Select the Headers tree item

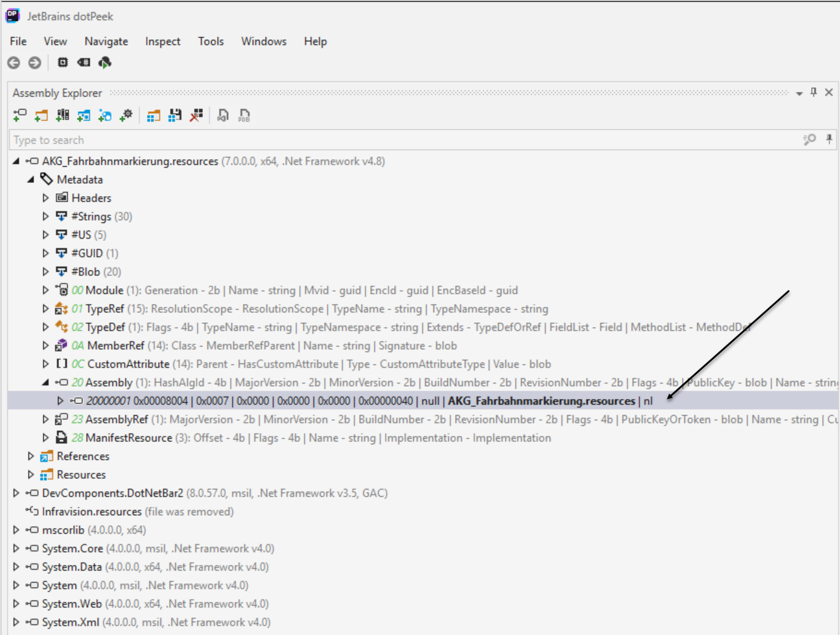pyautogui.click(x=92, y=198)
